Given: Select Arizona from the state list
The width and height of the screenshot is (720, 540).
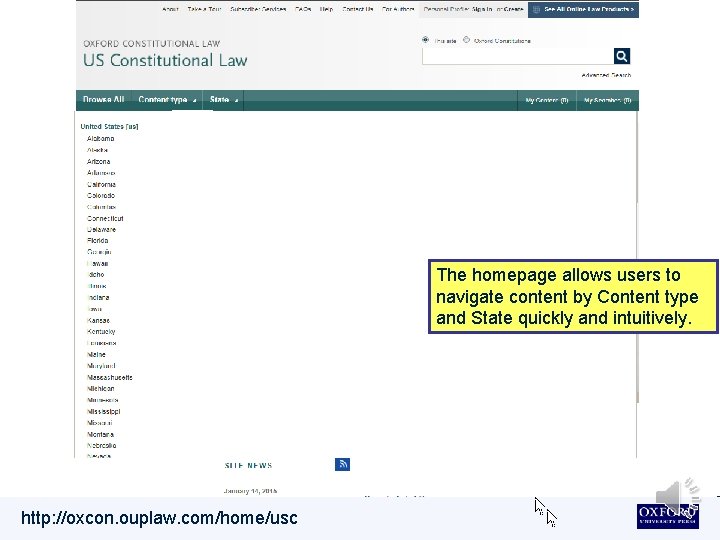Looking at the screenshot, I should click(98, 161).
